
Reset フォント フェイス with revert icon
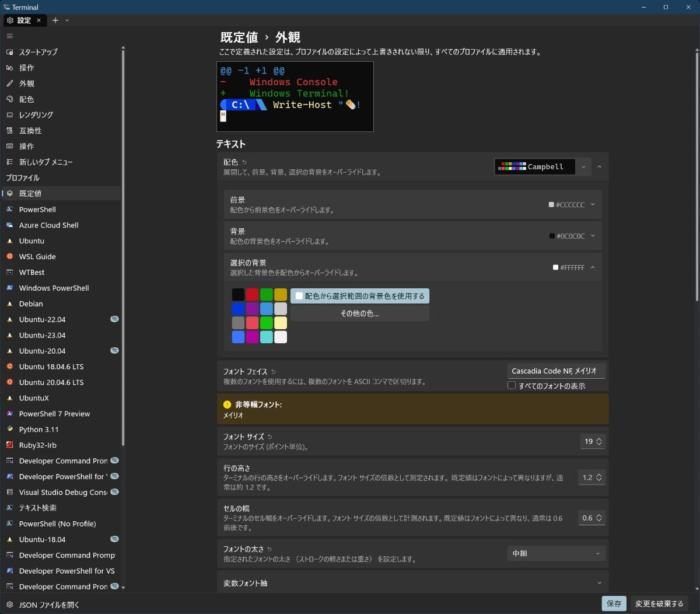click(273, 371)
